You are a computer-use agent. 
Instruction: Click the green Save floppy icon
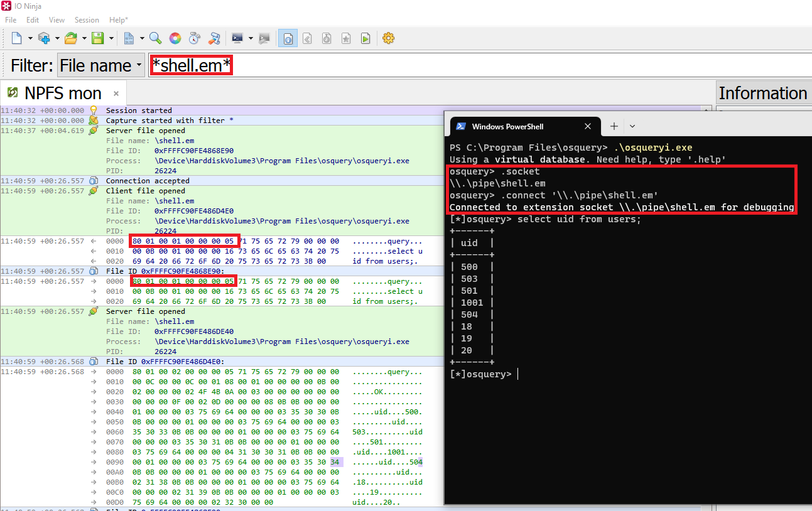point(98,38)
